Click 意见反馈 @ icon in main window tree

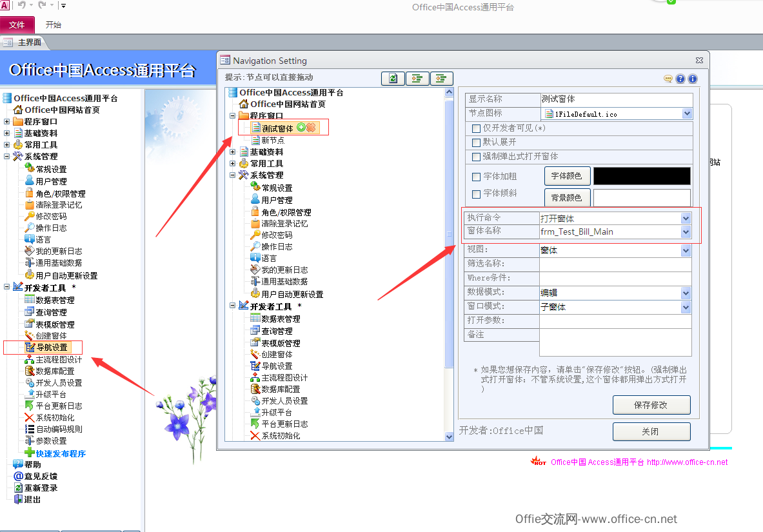(x=19, y=475)
